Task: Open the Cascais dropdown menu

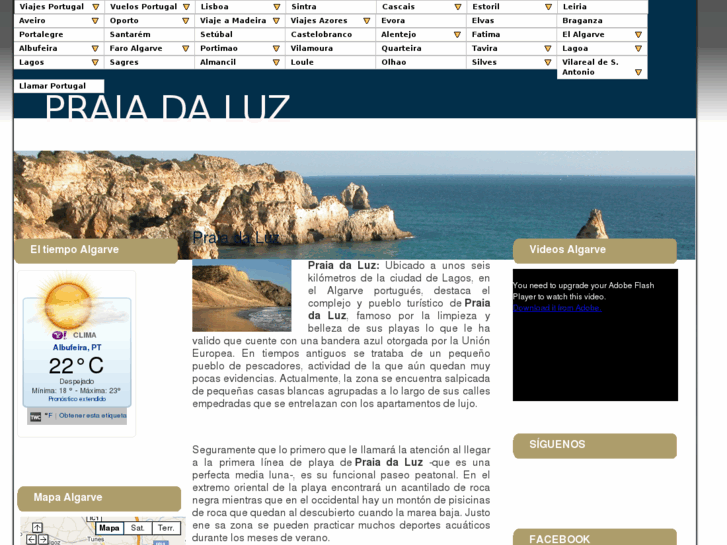Action: click(x=458, y=7)
